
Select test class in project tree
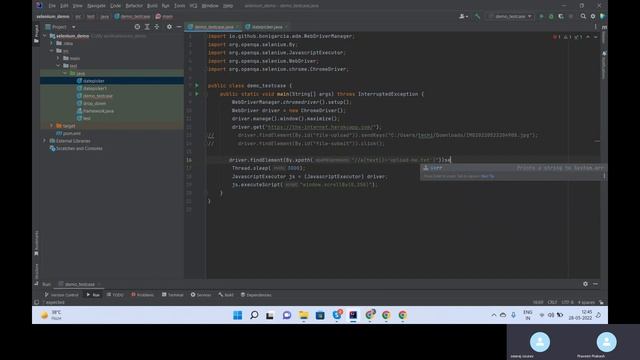pyautogui.click(x=87, y=118)
